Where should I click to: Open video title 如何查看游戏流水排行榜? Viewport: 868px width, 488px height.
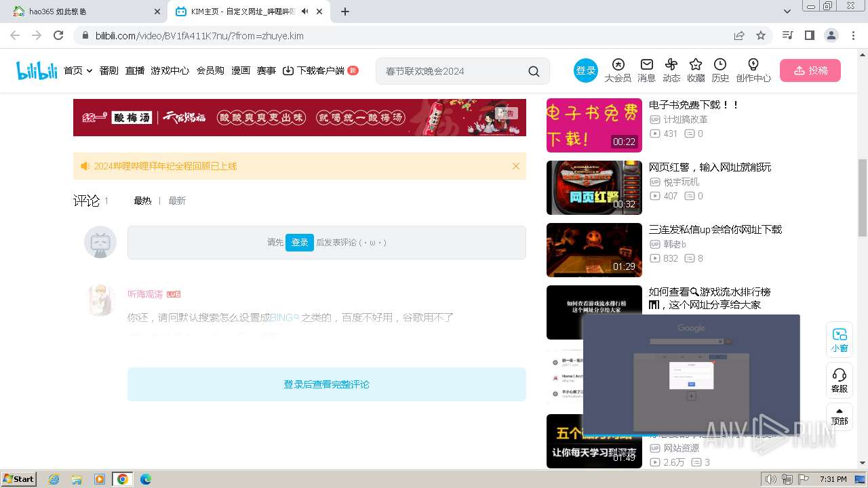[709, 298]
